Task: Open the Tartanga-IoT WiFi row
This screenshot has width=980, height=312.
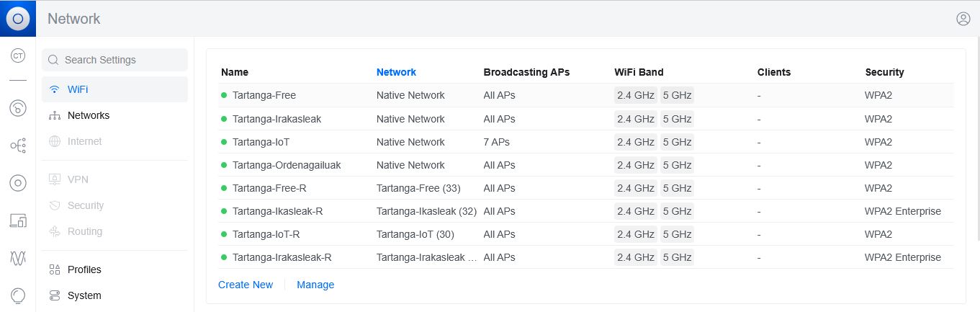Action: click(586, 142)
